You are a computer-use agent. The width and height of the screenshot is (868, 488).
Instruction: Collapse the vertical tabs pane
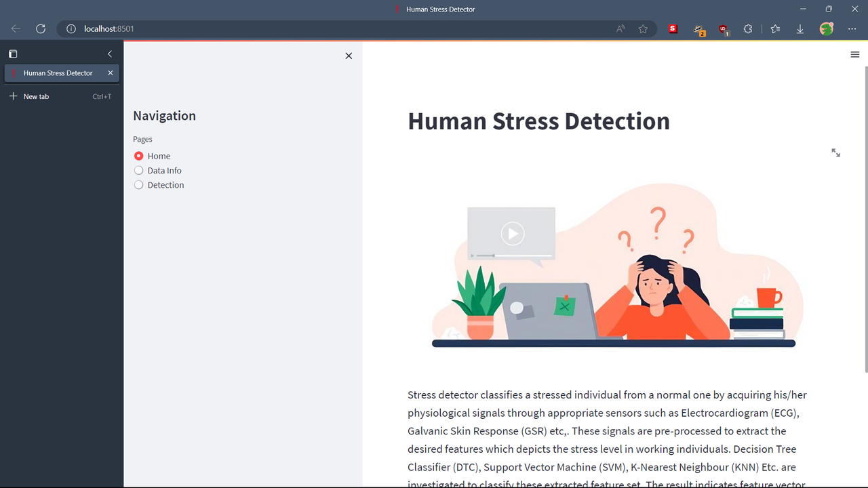(110, 54)
